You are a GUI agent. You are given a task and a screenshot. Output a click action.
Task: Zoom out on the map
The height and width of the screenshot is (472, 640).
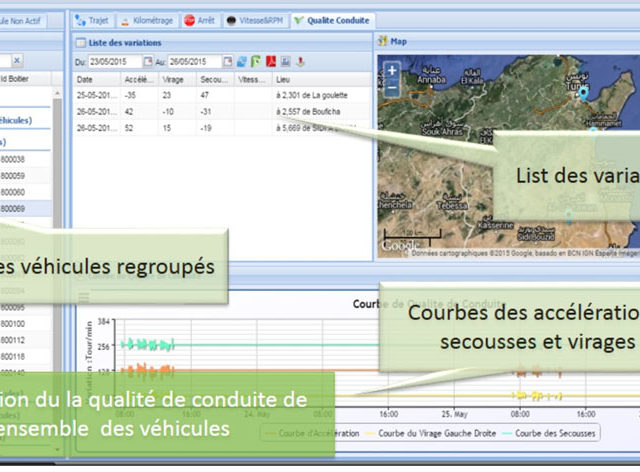tap(392, 88)
